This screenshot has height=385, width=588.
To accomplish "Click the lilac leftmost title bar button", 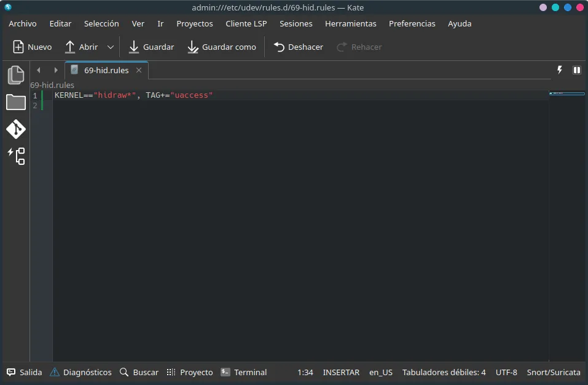I will (x=543, y=7).
